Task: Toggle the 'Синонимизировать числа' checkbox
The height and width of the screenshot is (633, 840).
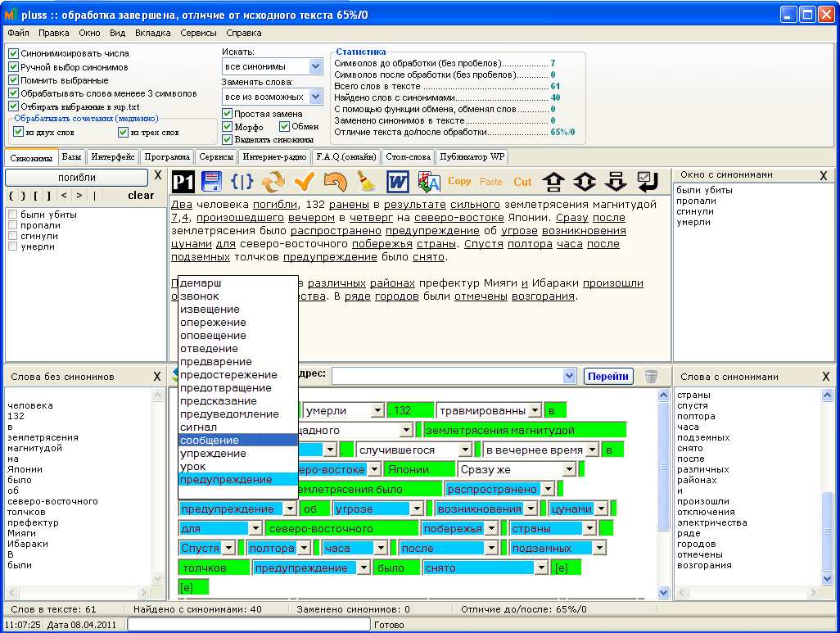Action: click(14, 53)
